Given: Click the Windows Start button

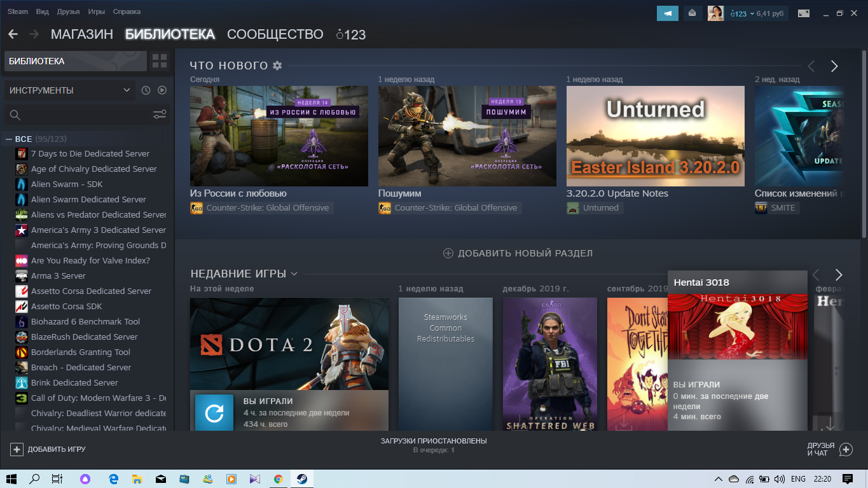Looking at the screenshot, I should coord(11,479).
